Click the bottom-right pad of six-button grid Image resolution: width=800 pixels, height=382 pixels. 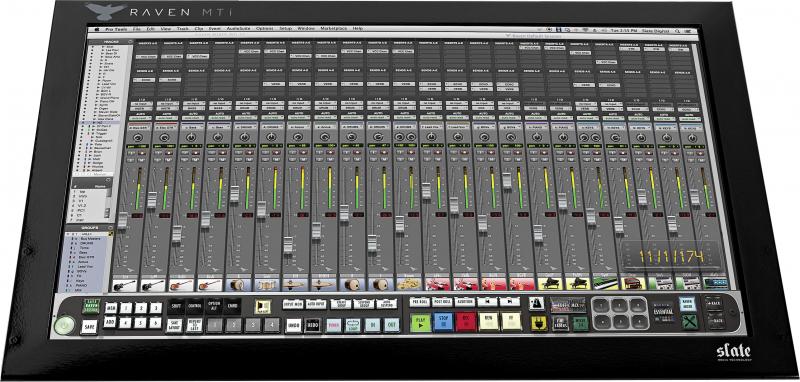point(640,321)
